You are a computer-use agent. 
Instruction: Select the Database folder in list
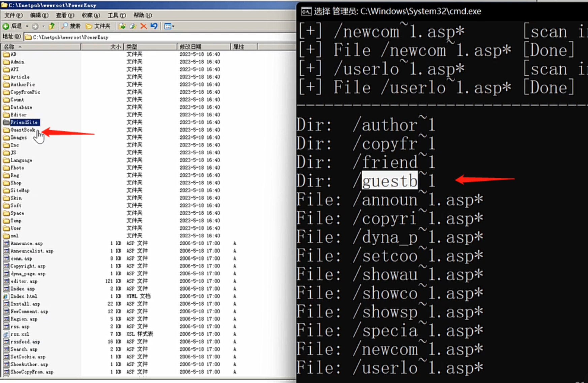pos(21,107)
